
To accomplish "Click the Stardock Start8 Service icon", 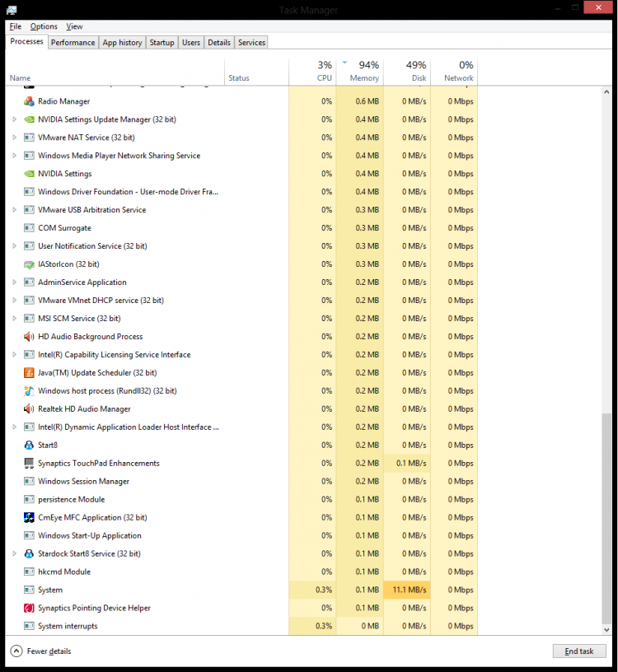I will point(29,553).
